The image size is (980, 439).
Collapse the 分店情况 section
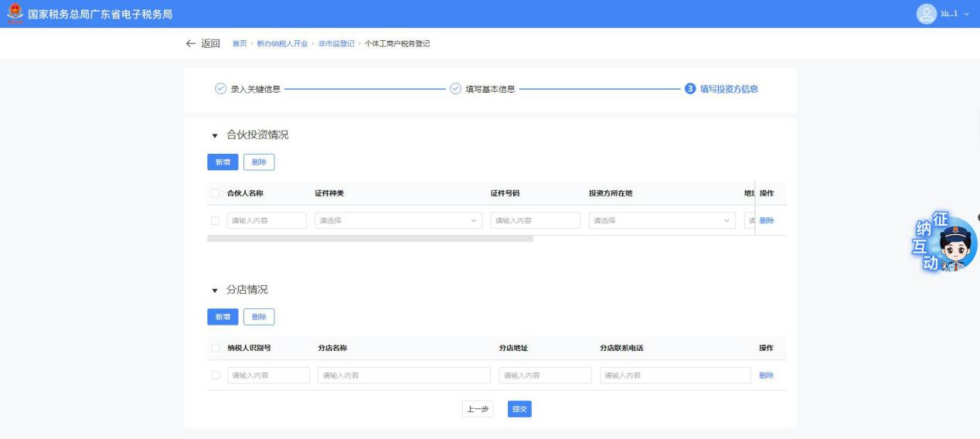click(215, 291)
